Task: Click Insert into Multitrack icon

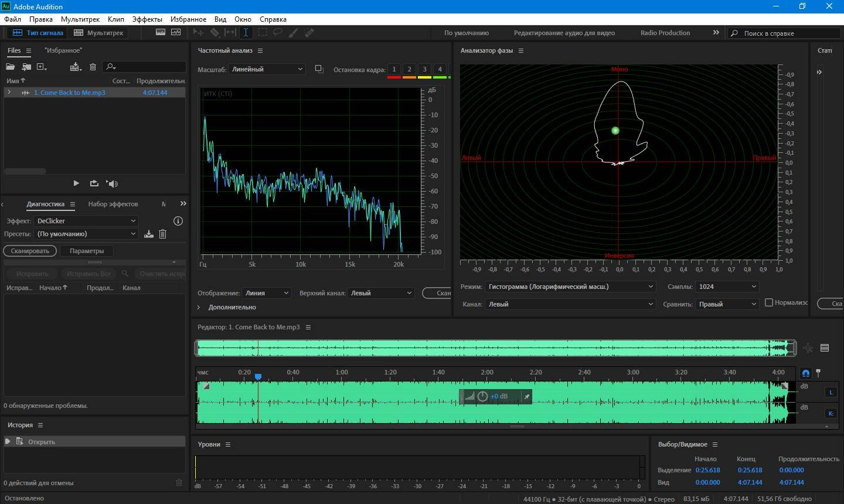Action: click(x=76, y=67)
